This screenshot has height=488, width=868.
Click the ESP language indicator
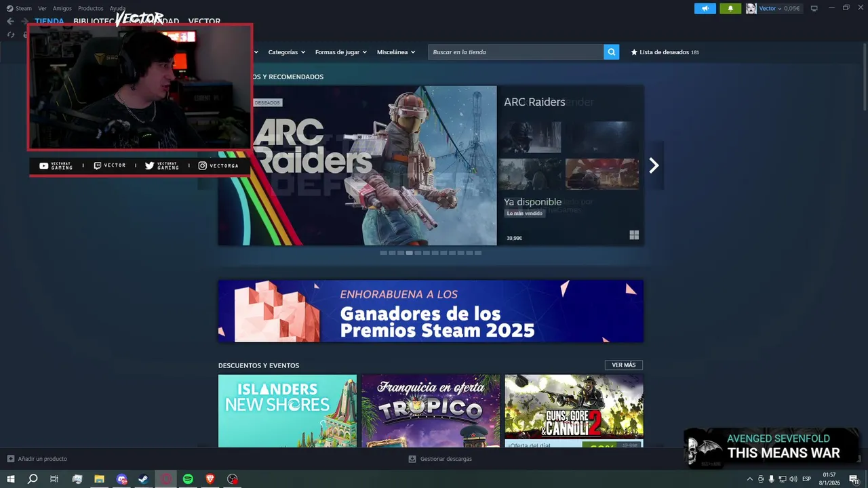(807, 479)
